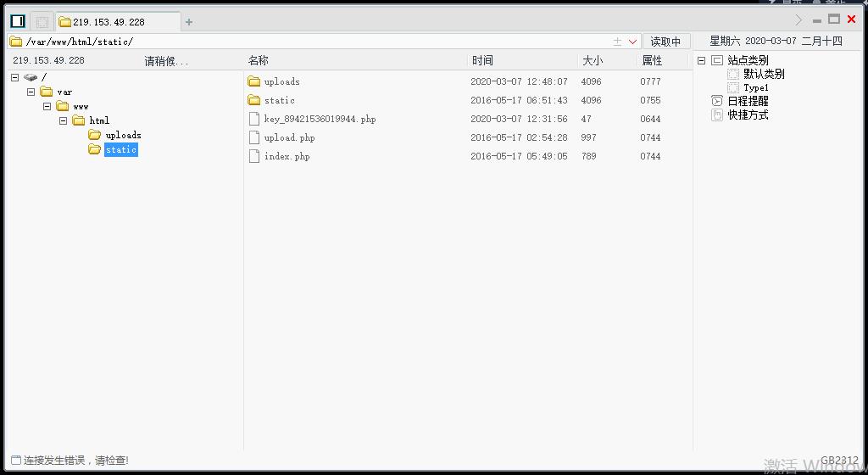
Task: Select the uploads row name in list
Action: pos(281,81)
